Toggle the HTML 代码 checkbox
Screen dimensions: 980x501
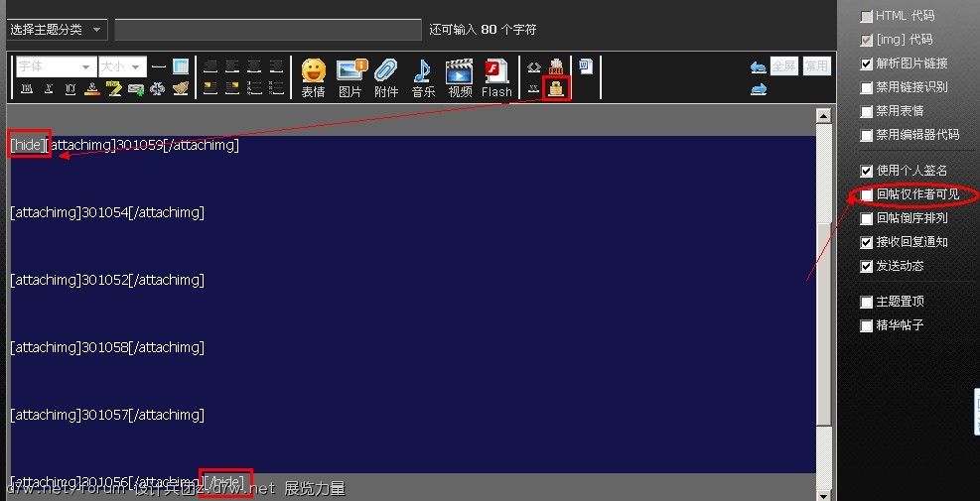pos(866,16)
